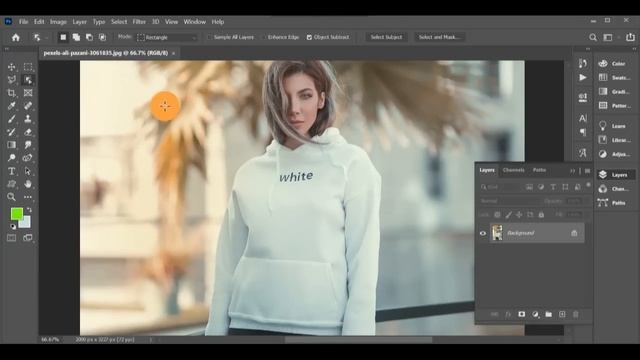
Task: Open the Image menu
Action: click(58, 22)
